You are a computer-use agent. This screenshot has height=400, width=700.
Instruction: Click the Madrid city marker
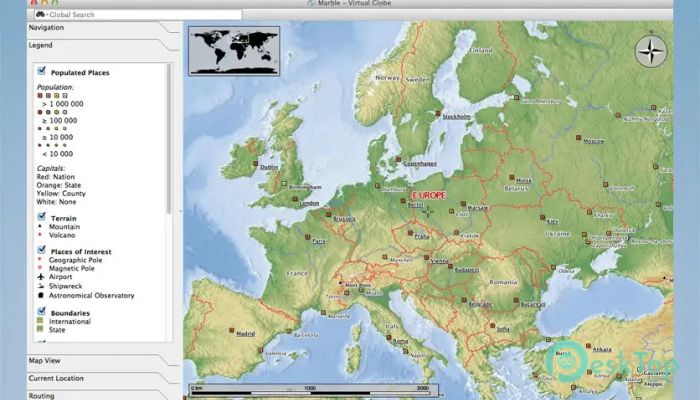tap(231, 330)
